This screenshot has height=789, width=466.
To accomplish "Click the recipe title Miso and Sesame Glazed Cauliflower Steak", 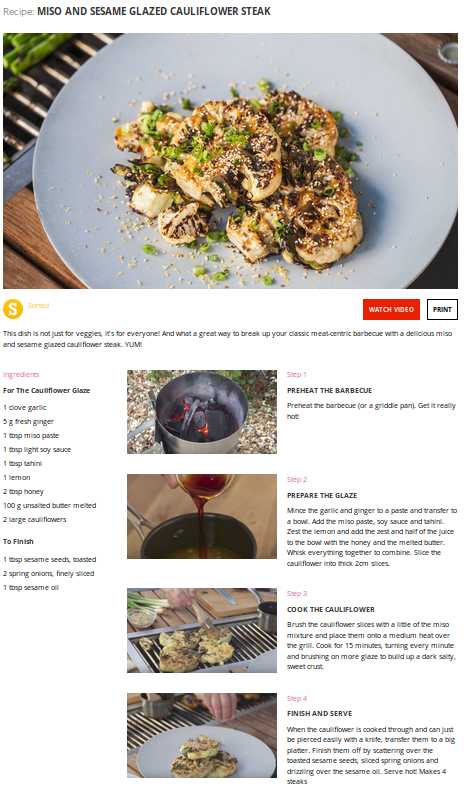I will tap(154, 11).
